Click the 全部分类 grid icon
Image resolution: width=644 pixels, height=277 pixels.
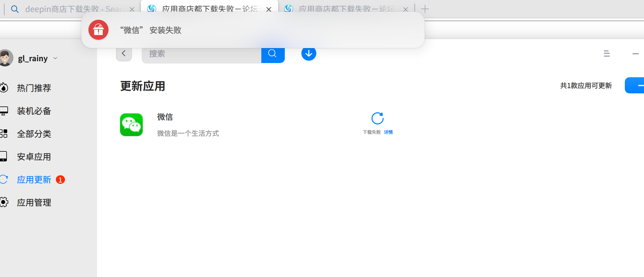point(4,134)
